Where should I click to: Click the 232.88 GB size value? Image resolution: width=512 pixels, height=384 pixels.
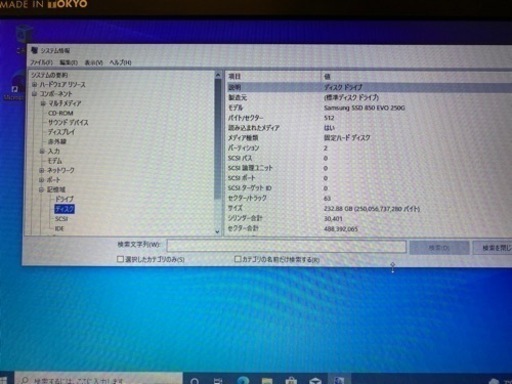pos(372,209)
